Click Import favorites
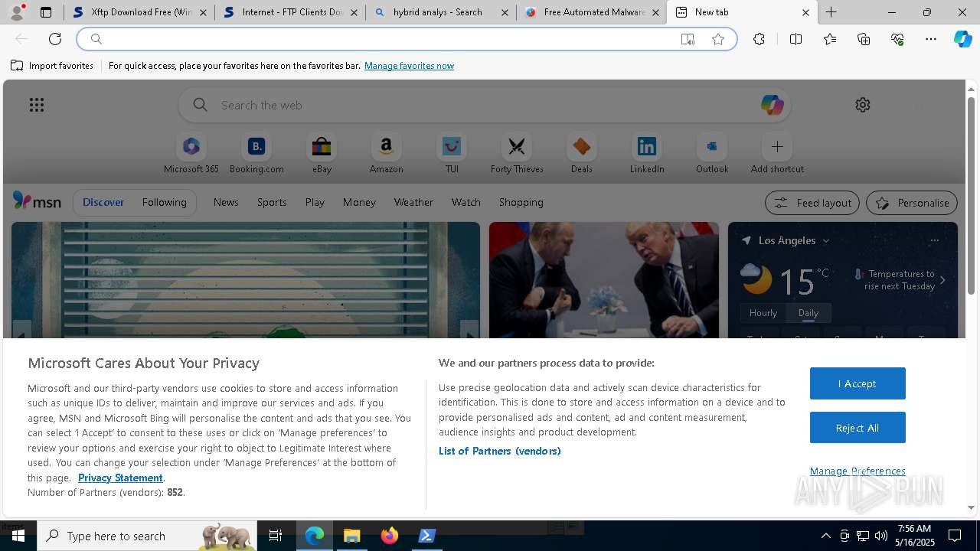The width and height of the screenshot is (980, 551). [52, 66]
